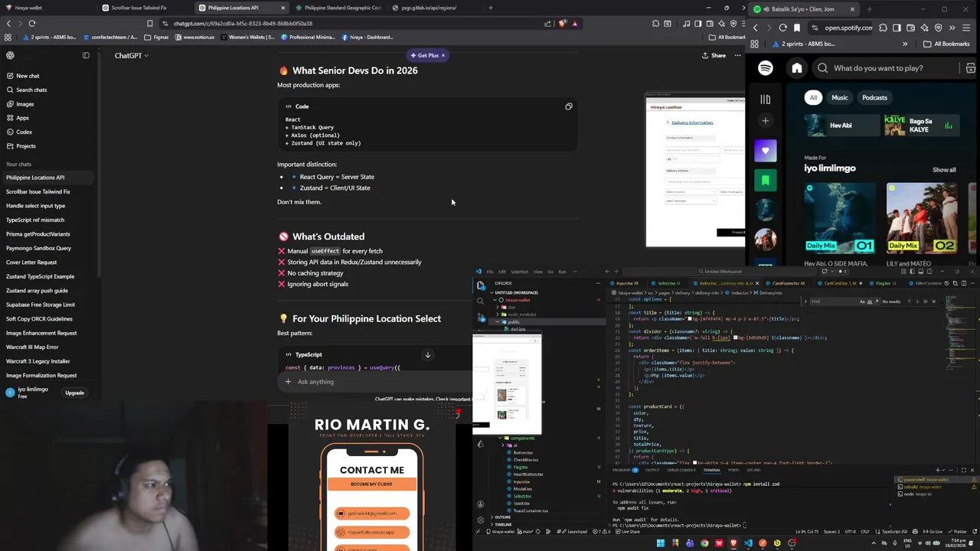Switch to PROBLEMS panel tab in VS Code
The width and height of the screenshot is (980, 551).
point(625,470)
